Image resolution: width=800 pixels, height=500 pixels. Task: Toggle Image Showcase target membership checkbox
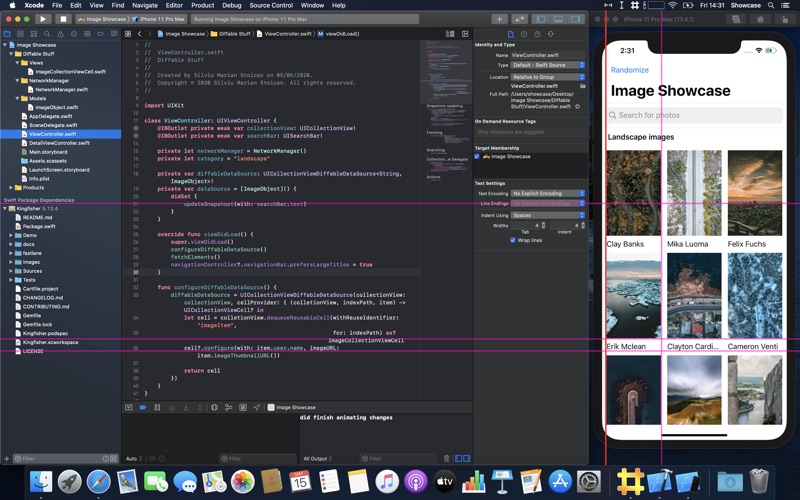477,157
